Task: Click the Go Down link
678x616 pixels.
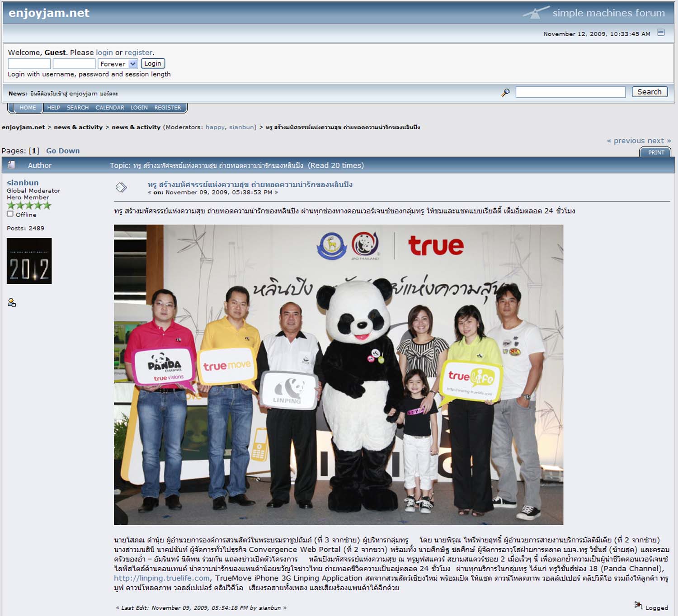Action: tap(63, 151)
